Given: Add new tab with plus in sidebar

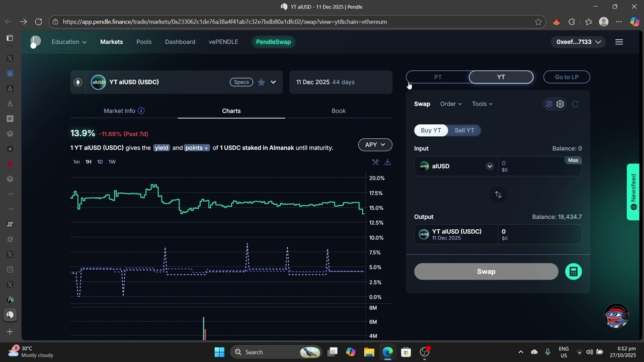Looking at the screenshot, I should coord(10,332).
